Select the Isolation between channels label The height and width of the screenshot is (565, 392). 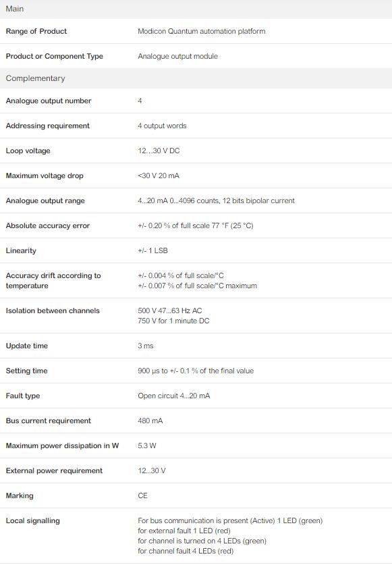[53, 311]
